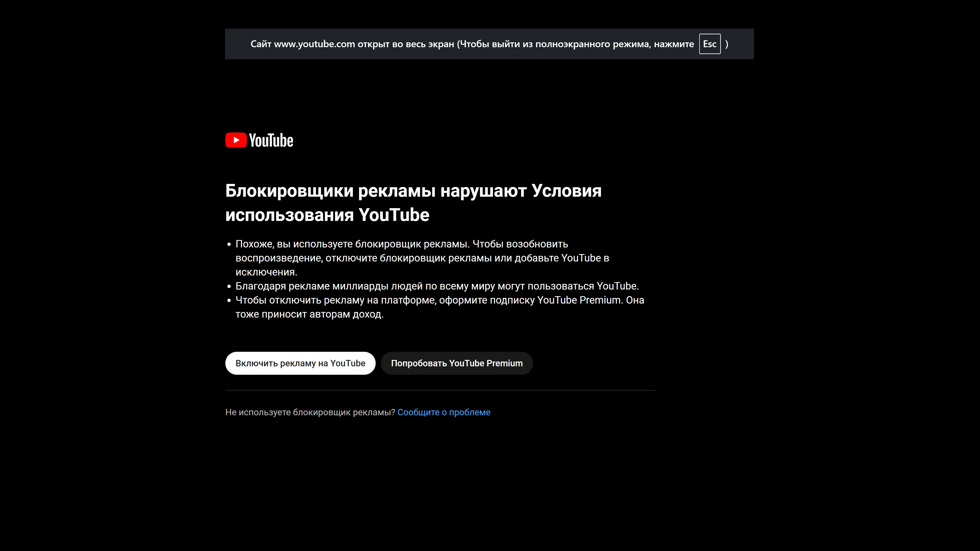Click the third bullet point marker
Screen dimensions: 980x551
point(229,300)
